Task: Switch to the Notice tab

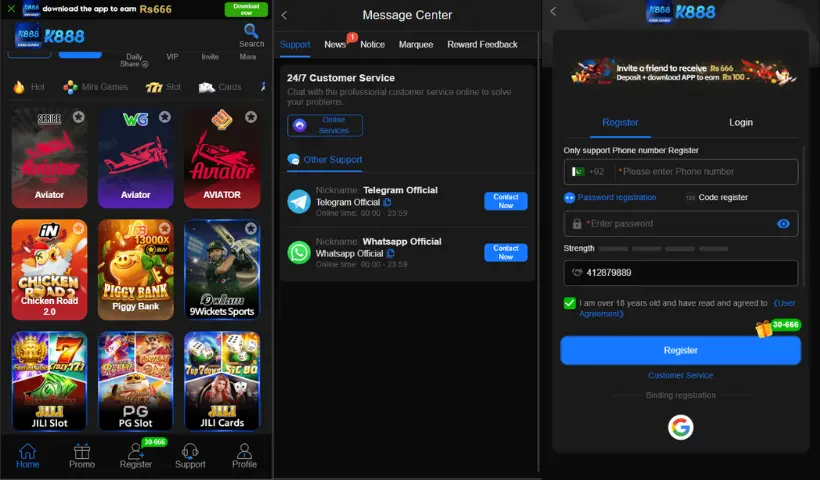Action: (372, 45)
